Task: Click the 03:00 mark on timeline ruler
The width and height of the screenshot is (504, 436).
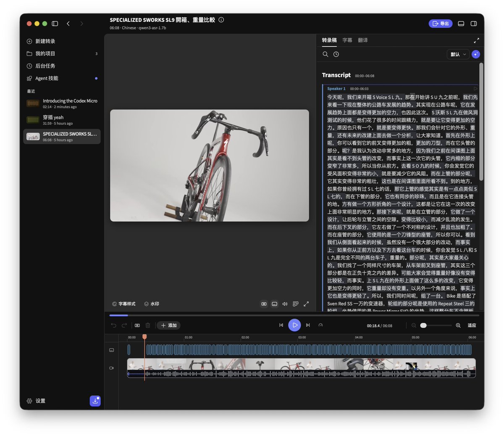Action: [x=302, y=337]
